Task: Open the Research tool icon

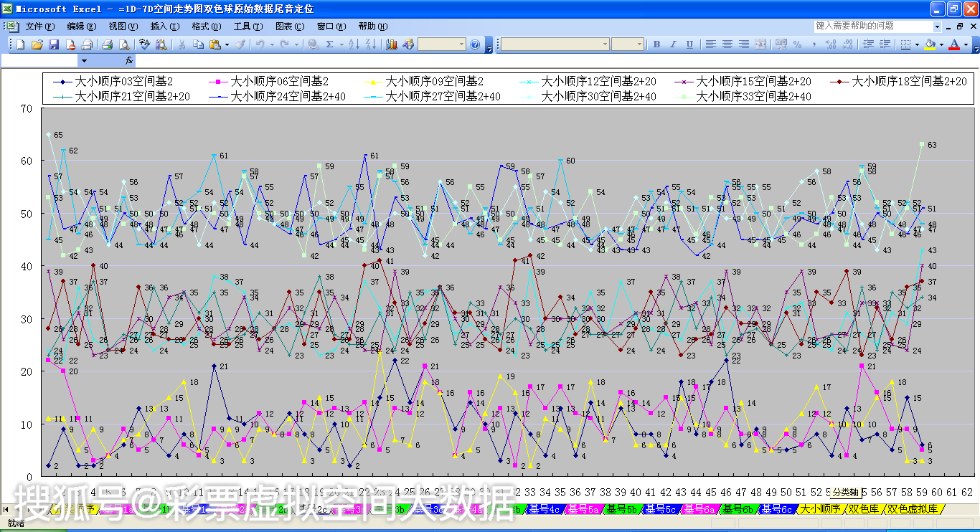Action: pos(161,44)
